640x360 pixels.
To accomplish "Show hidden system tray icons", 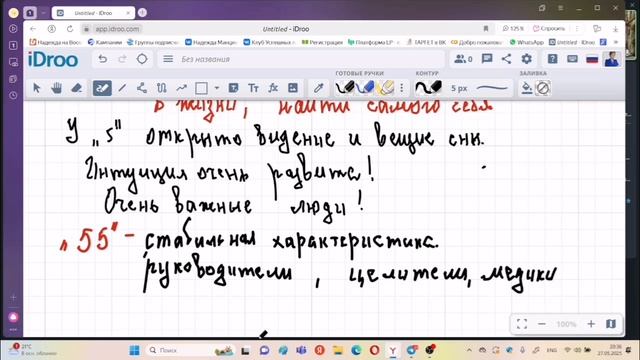I will 469,350.
